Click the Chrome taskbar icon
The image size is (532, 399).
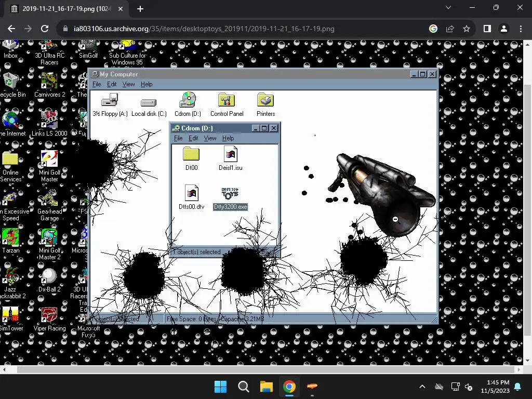point(289,387)
